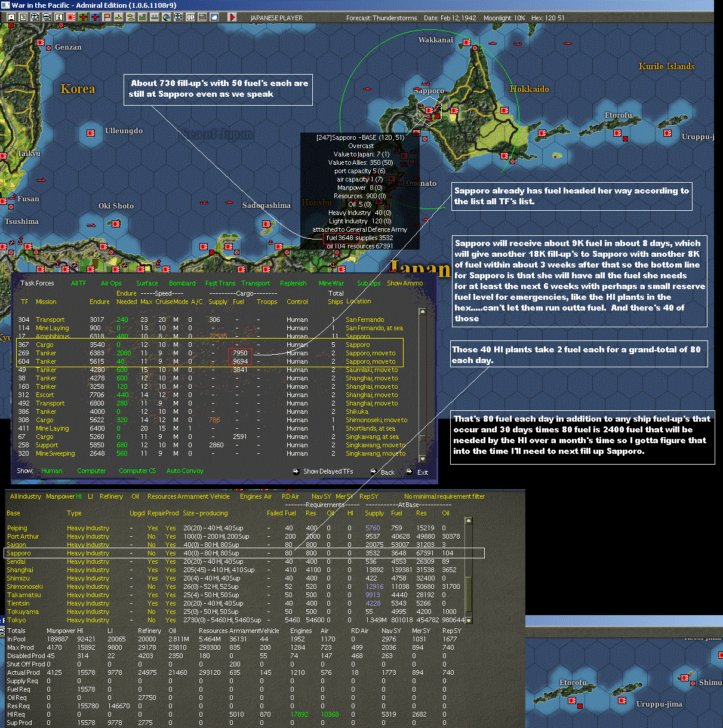Image resolution: width=723 pixels, height=728 pixels.
Task: Click the red end-turn arrow icon
Action: 232,17
